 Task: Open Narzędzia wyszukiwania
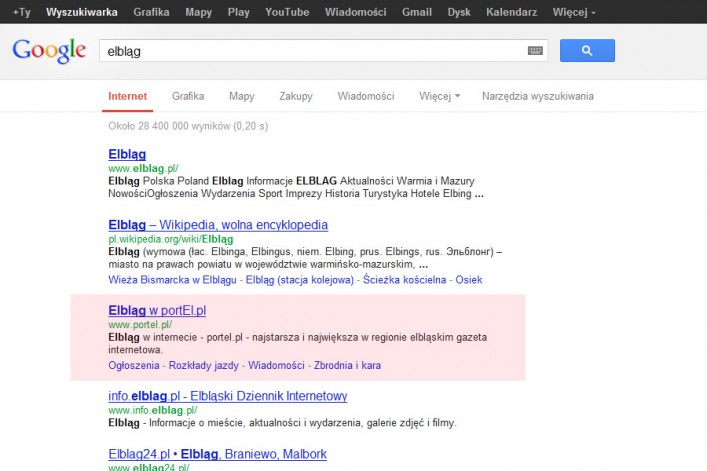tap(538, 96)
